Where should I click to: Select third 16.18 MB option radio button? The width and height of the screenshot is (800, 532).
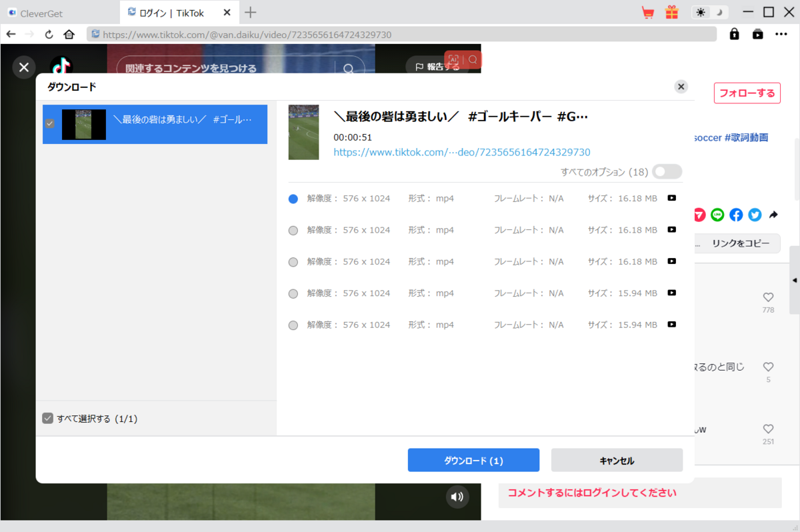coord(293,262)
